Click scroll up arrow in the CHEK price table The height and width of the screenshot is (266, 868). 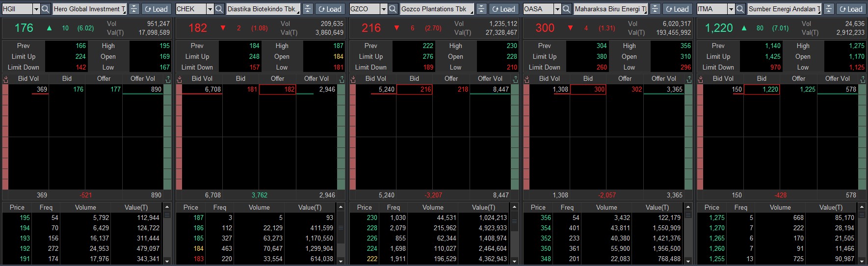(x=341, y=207)
